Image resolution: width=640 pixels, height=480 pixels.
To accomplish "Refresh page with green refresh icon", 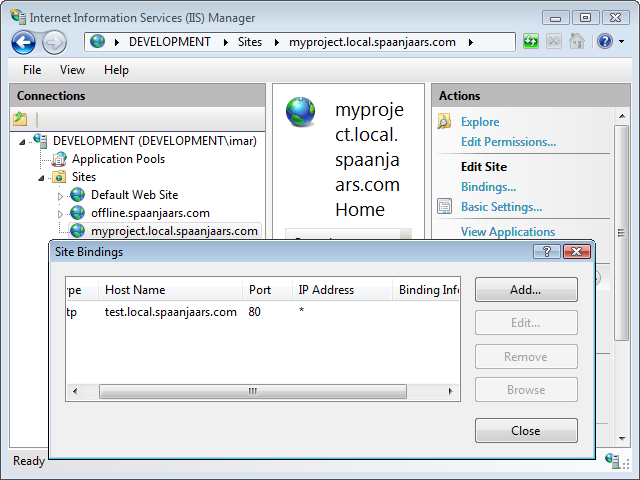I will click(x=530, y=42).
